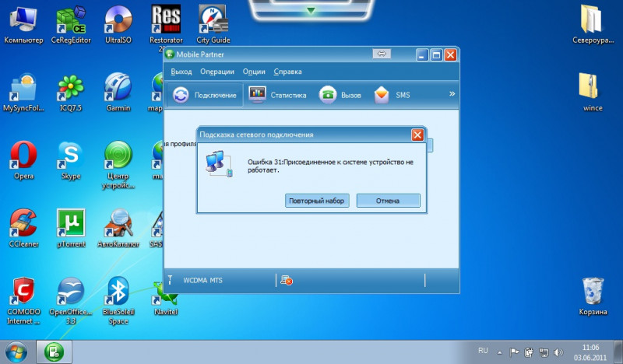Select the CCleaner desktop shortcut

coord(23,226)
